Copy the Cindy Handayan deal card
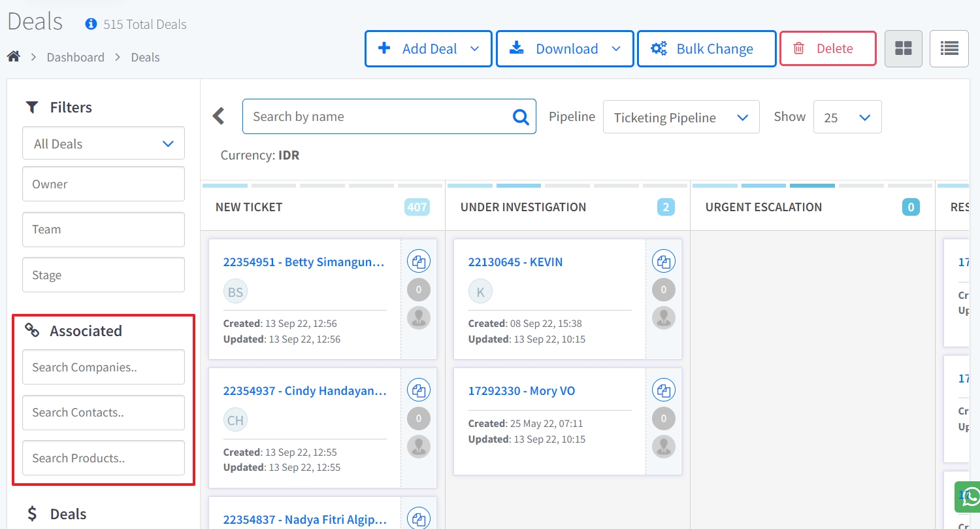This screenshot has width=980, height=529. pyautogui.click(x=419, y=390)
